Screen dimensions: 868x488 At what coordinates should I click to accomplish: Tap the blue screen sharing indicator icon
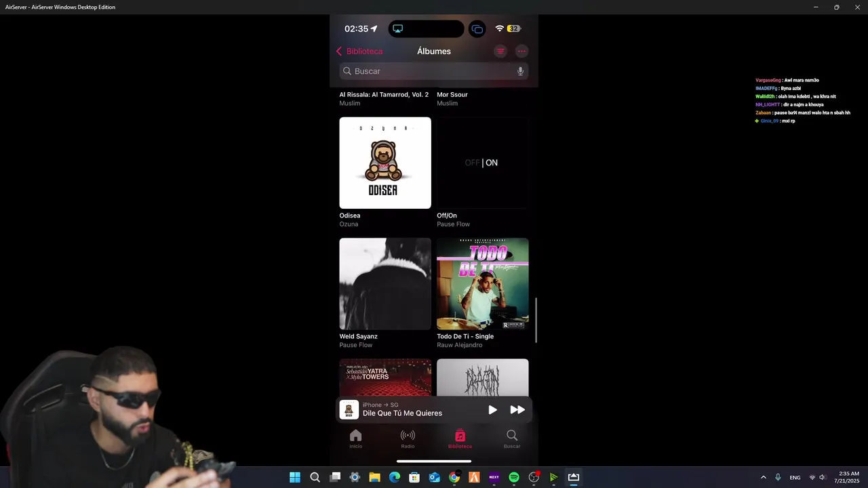(477, 29)
